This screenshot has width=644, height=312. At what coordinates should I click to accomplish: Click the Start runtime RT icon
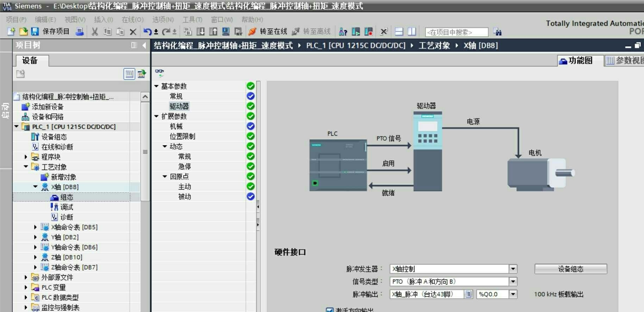pos(238,32)
